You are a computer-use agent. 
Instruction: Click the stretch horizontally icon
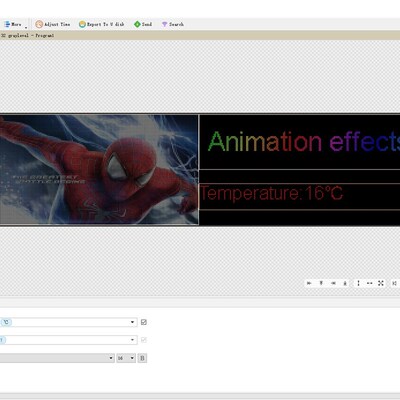369,283
